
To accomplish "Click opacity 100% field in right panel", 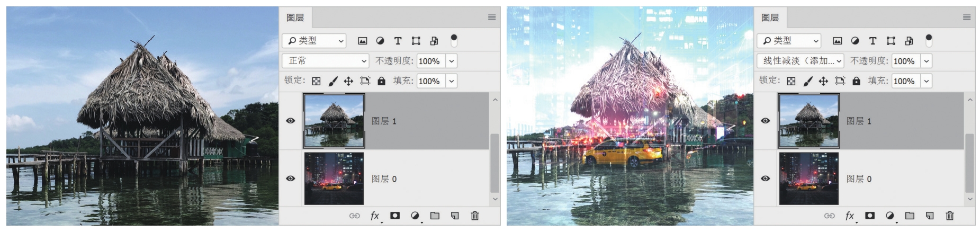I will [906, 61].
